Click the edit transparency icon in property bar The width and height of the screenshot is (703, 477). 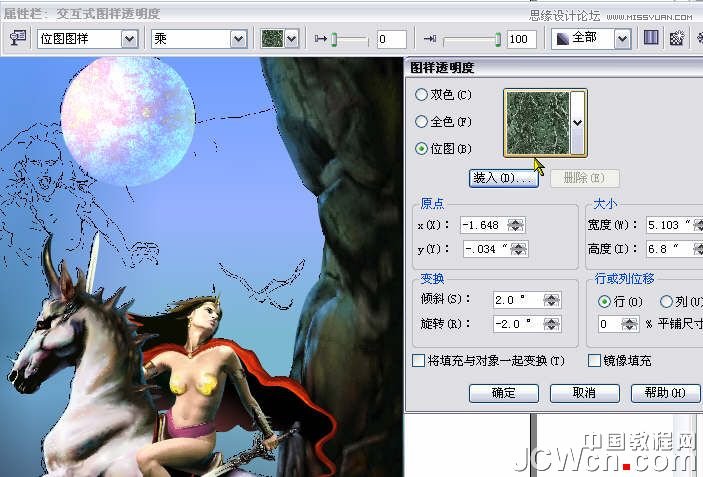pyautogui.click(x=18, y=39)
